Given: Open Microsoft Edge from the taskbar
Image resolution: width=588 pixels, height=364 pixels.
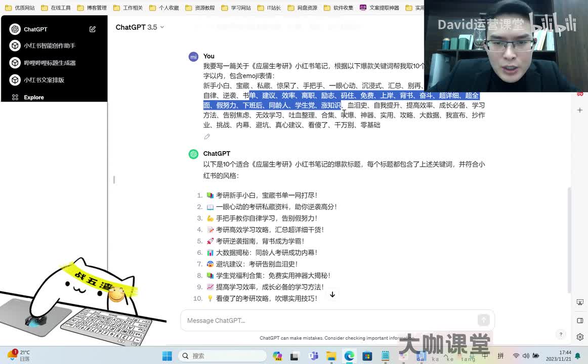Looking at the screenshot, I should coord(349,356).
